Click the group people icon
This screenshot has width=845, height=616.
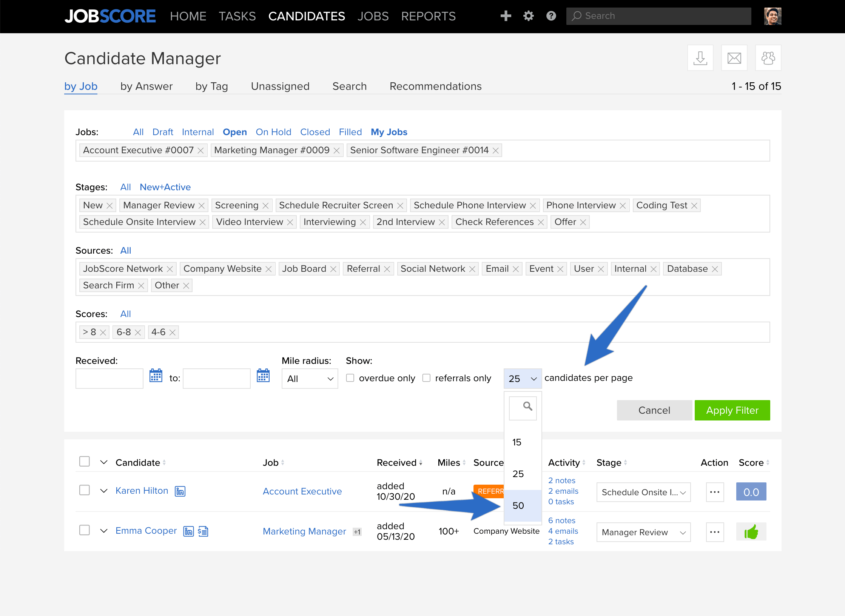[768, 58]
